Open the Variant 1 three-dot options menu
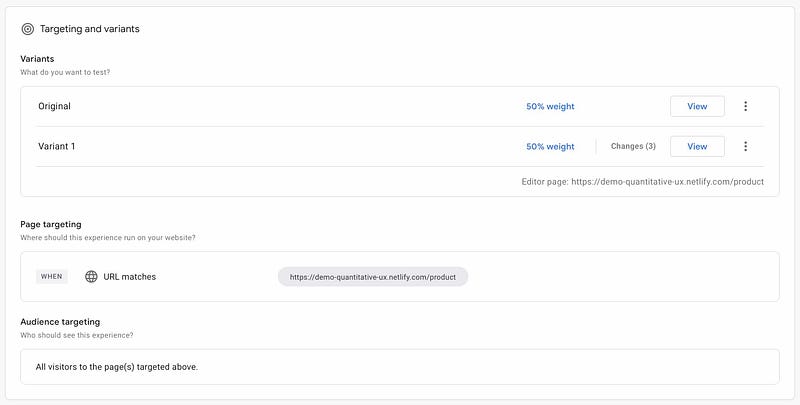This screenshot has height=405, width=800. (x=745, y=146)
